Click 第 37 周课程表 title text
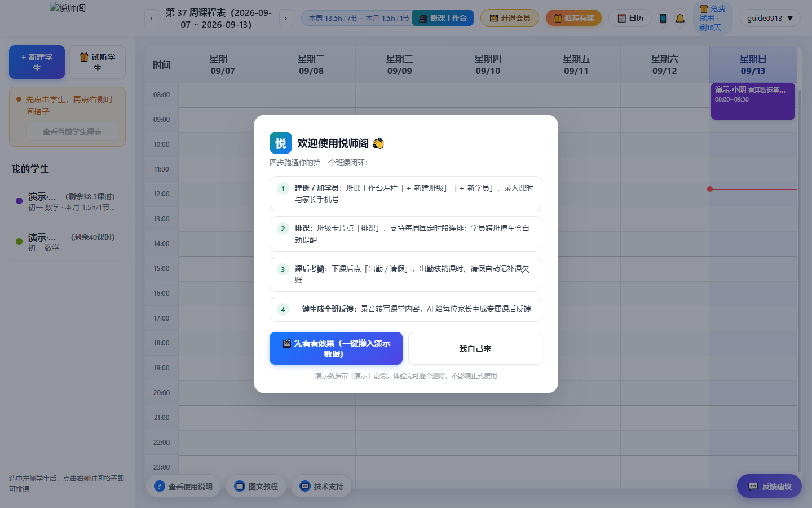The image size is (812, 508). pyautogui.click(x=218, y=18)
